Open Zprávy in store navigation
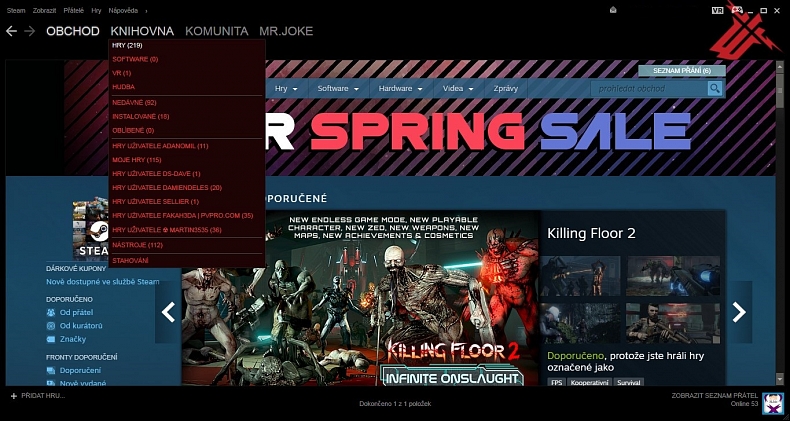 505,89
